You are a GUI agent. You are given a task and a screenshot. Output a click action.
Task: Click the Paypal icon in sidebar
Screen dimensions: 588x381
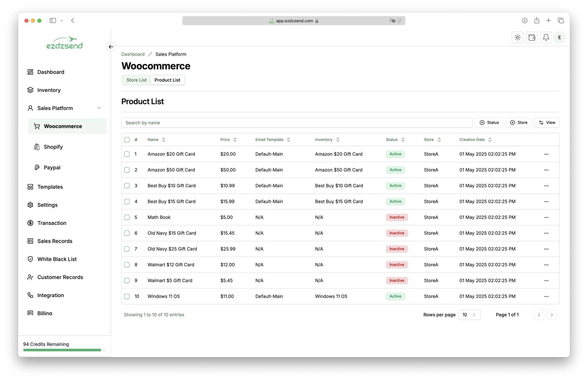coord(37,167)
